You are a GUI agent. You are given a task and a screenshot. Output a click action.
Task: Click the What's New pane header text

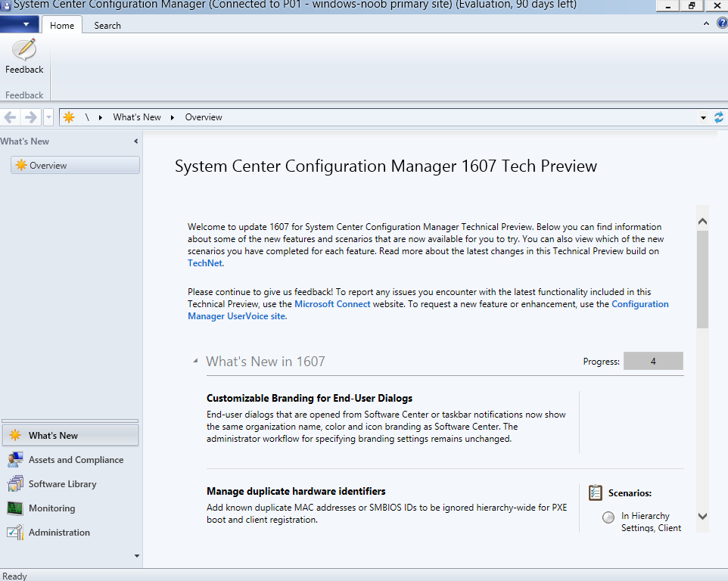[x=25, y=141]
